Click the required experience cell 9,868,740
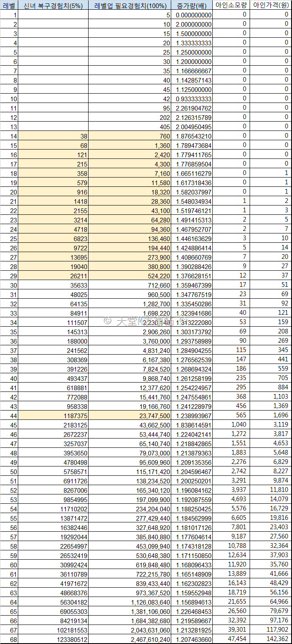The image size is (292, 644). (x=130, y=378)
